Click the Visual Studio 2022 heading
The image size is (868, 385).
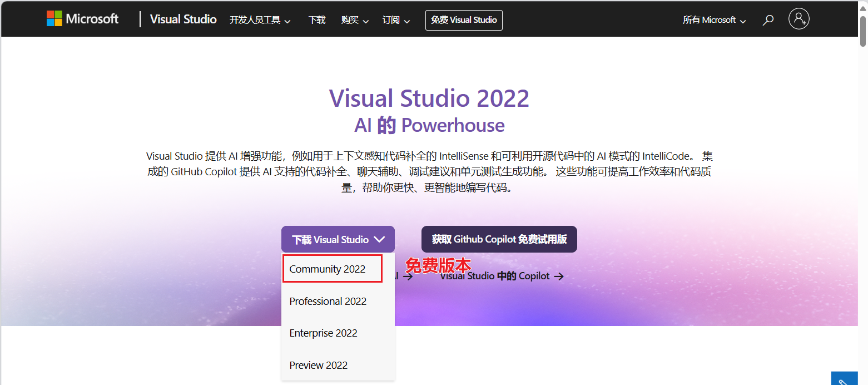(x=429, y=98)
